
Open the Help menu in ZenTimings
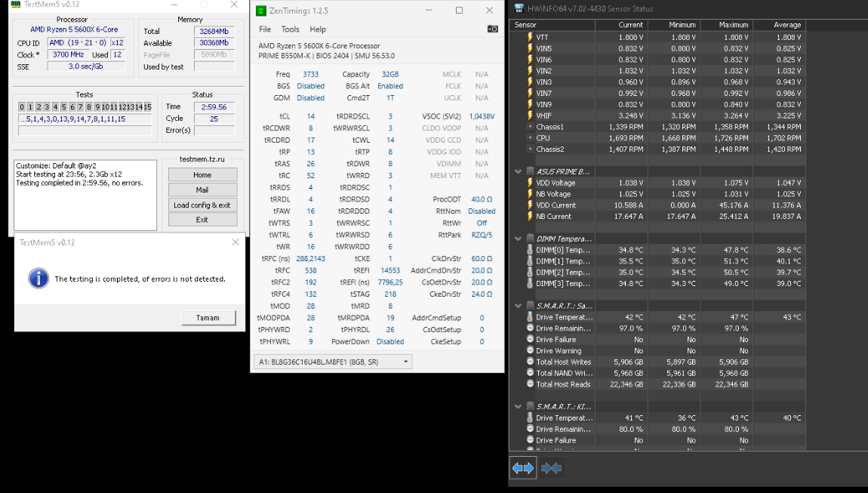click(x=318, y=29)
